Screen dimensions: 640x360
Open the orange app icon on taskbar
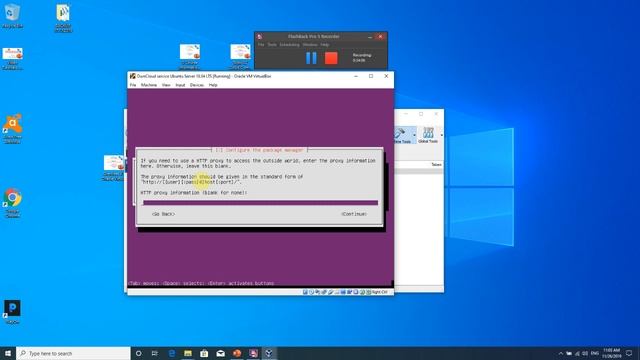point(237,353)
